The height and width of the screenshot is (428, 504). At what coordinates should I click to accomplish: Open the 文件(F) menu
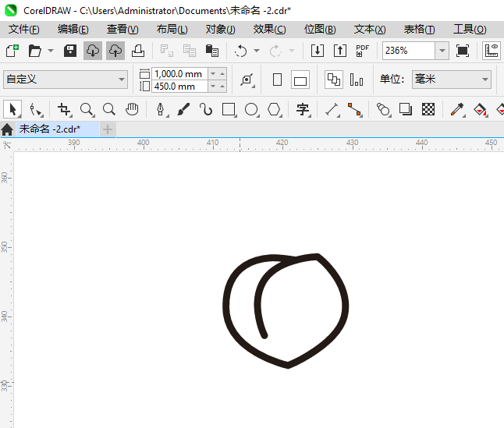[24, 29]
